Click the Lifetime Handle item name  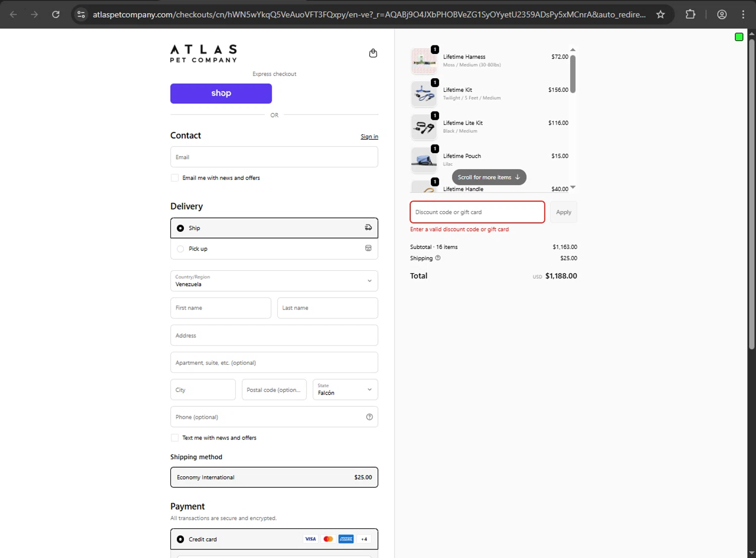tap(463, 189)
